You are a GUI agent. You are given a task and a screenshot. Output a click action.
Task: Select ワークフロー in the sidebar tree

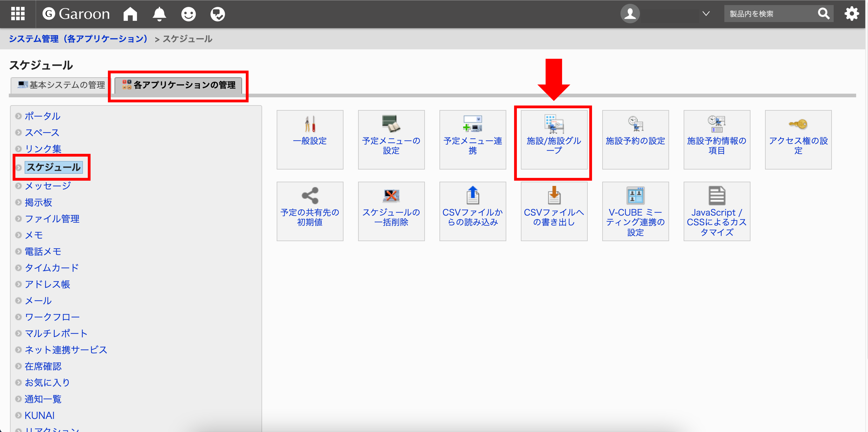(x=52, y=317)
